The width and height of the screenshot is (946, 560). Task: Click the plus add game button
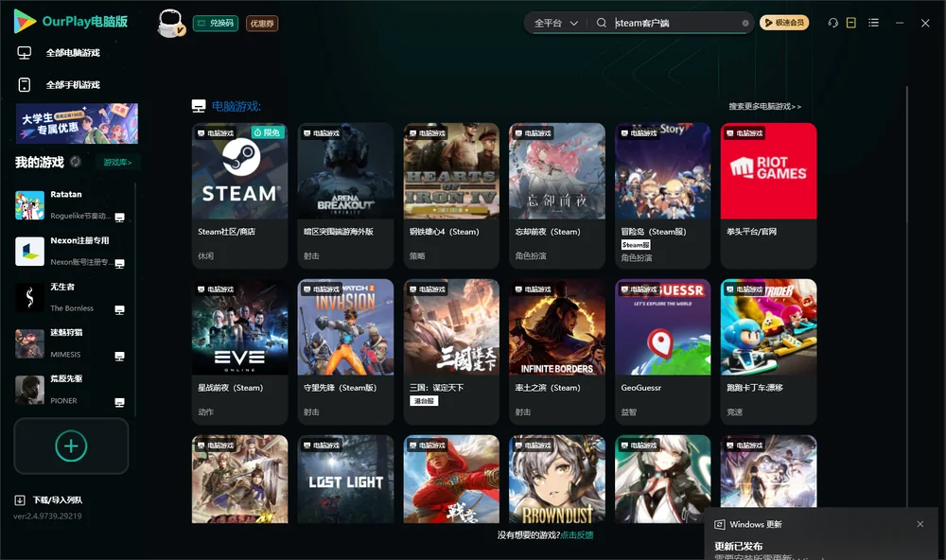(71, 446)
